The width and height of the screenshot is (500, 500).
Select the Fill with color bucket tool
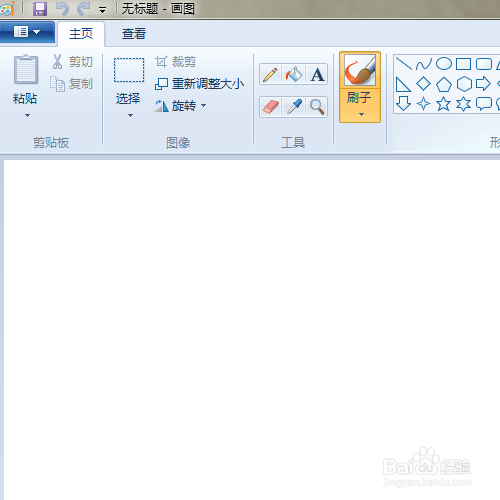293,74
